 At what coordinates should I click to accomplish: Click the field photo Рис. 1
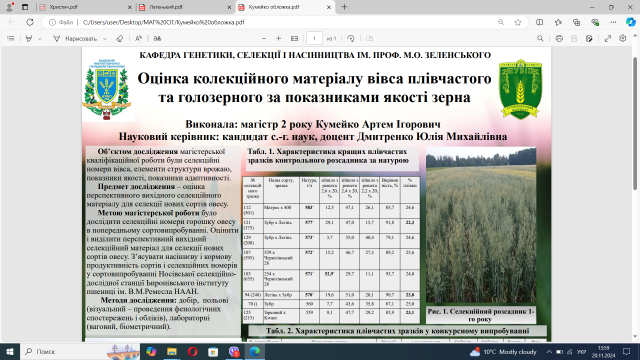click(481, 225)
